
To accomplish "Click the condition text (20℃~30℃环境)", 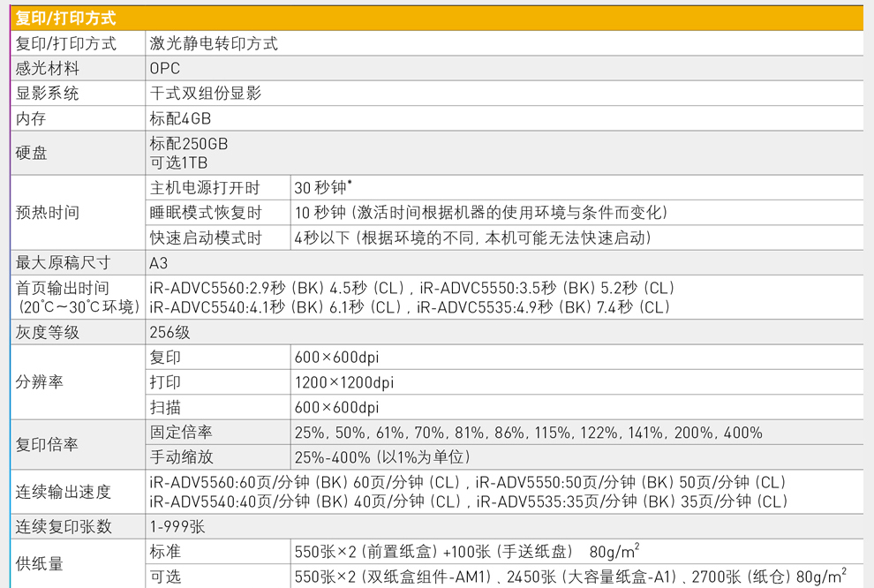I will click(x=79, y=307).
